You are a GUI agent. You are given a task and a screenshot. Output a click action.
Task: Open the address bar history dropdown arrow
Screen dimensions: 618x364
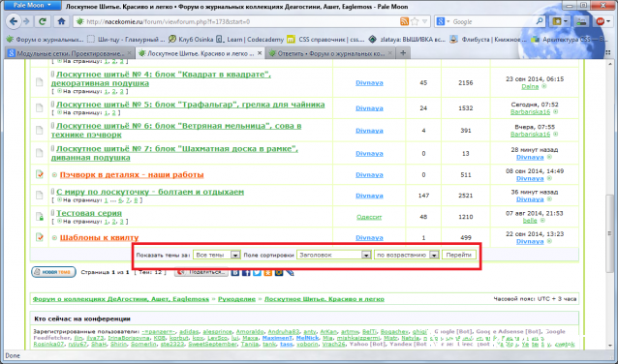pyautogui.click(x=425, y=21)
